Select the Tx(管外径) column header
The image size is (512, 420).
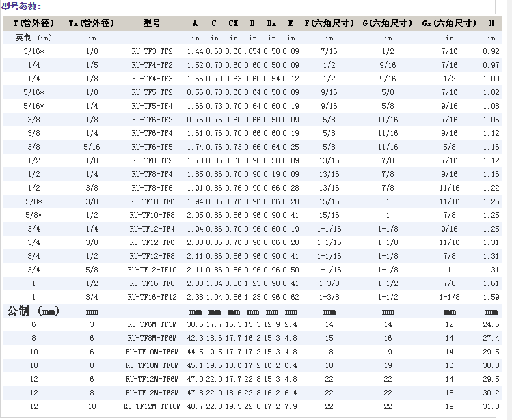pyautogui.click(x=92, y=23)
